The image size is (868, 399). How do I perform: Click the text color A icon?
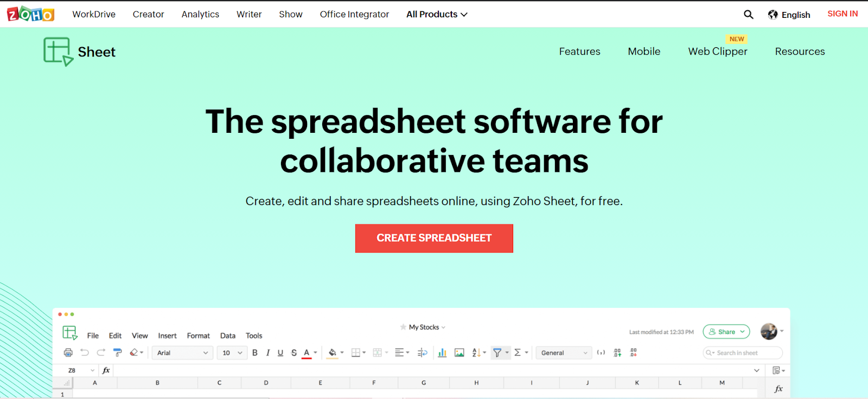click(x=307, y=353)
